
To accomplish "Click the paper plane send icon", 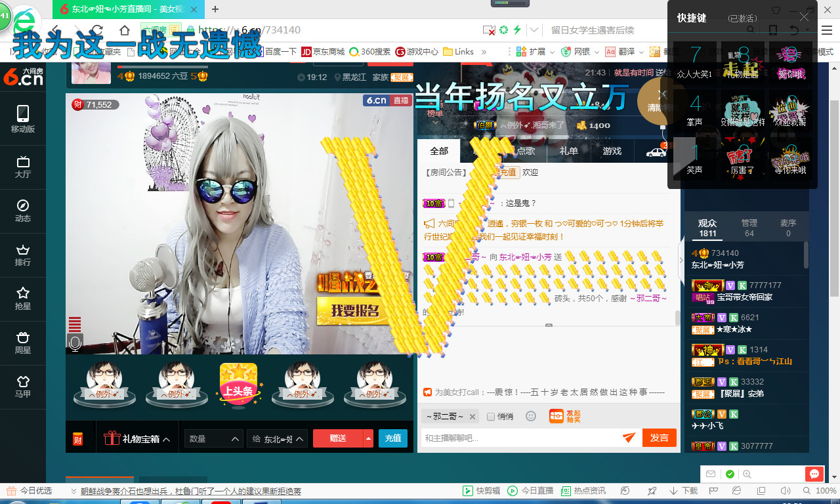I will coord(629,437).
